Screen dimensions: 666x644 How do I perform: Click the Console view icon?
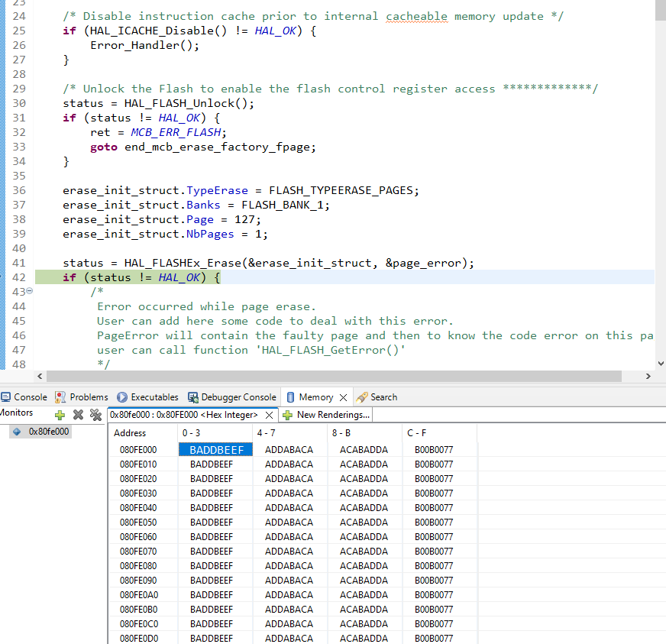[x=8, y=396]
